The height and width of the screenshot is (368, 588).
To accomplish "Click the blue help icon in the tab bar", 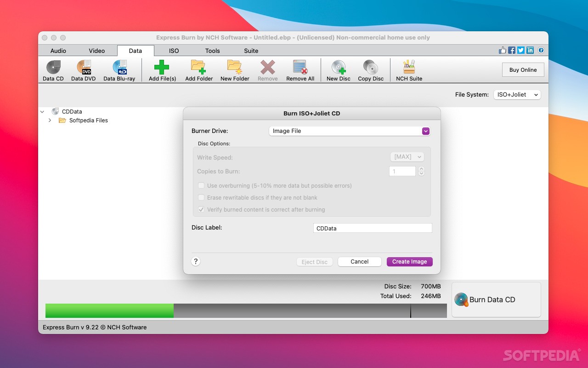I will click(541, 51).
